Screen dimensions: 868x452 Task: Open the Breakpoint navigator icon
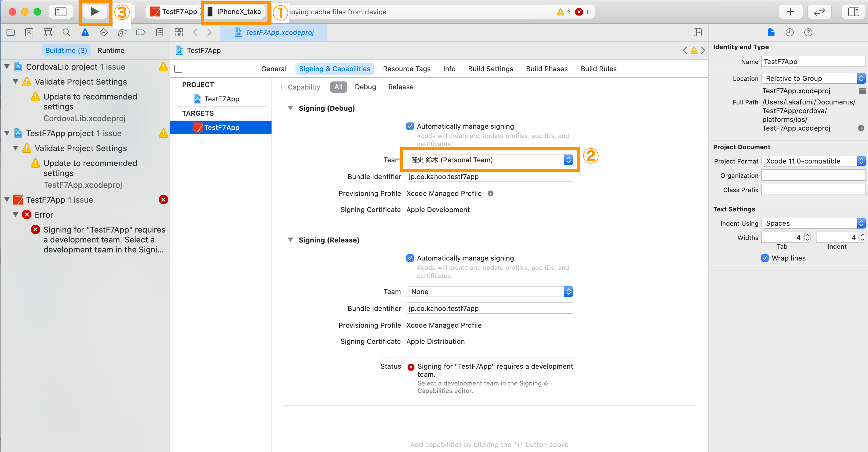(140, 32)
